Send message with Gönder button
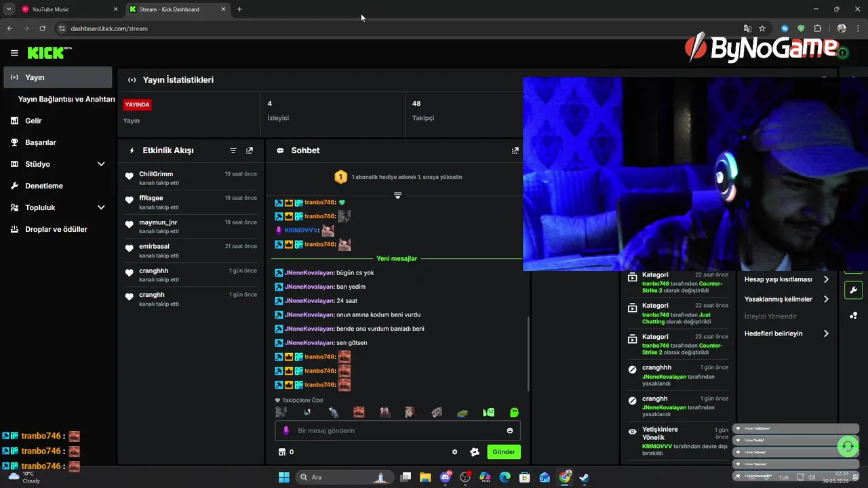868x488 pixels. (x=504, y=452)
